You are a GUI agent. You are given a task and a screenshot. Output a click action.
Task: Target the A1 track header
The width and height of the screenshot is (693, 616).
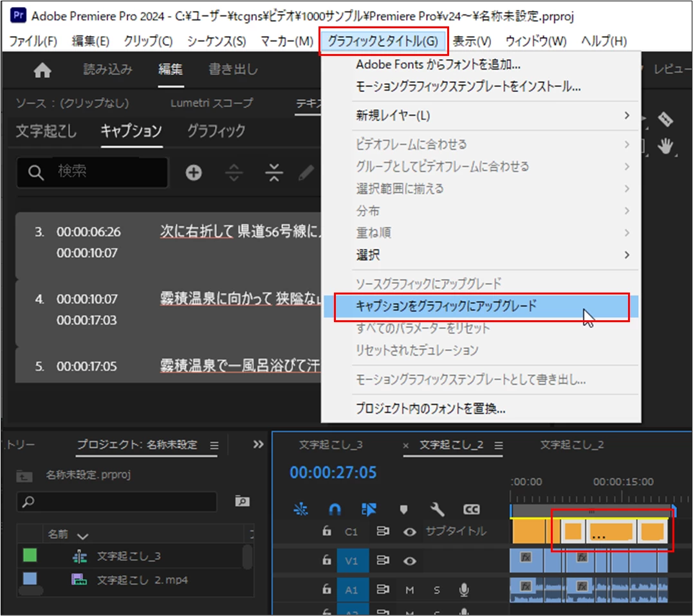[352, 590]
